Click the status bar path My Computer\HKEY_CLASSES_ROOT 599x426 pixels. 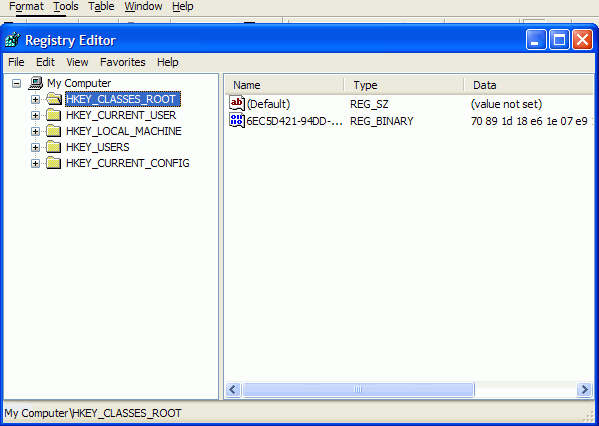(x=93, y=413)
